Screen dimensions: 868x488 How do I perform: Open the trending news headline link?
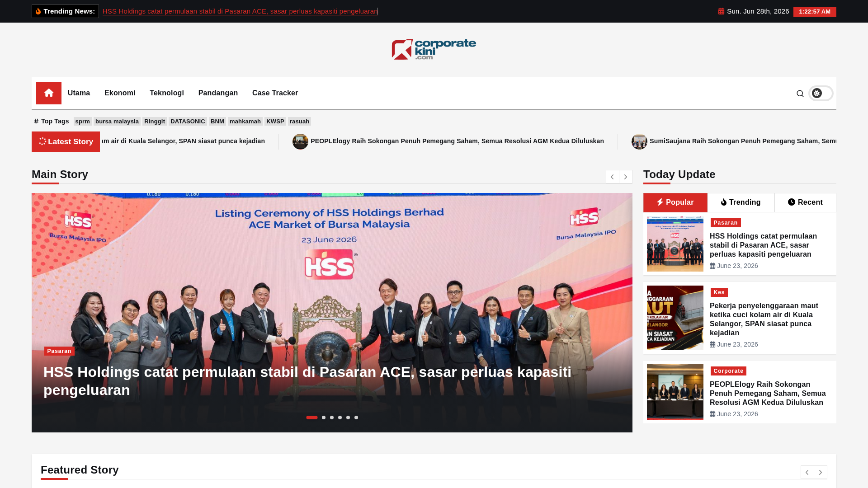click(240, 11)
